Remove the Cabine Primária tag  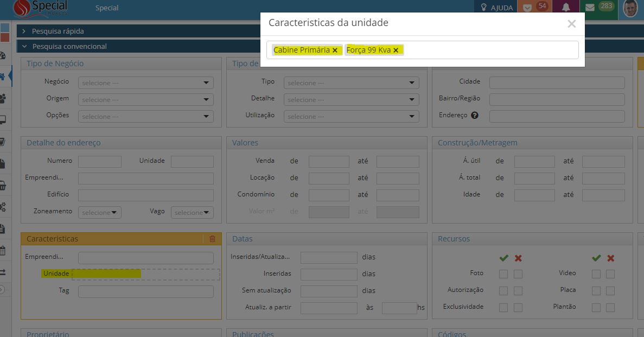tap(335, 49)
